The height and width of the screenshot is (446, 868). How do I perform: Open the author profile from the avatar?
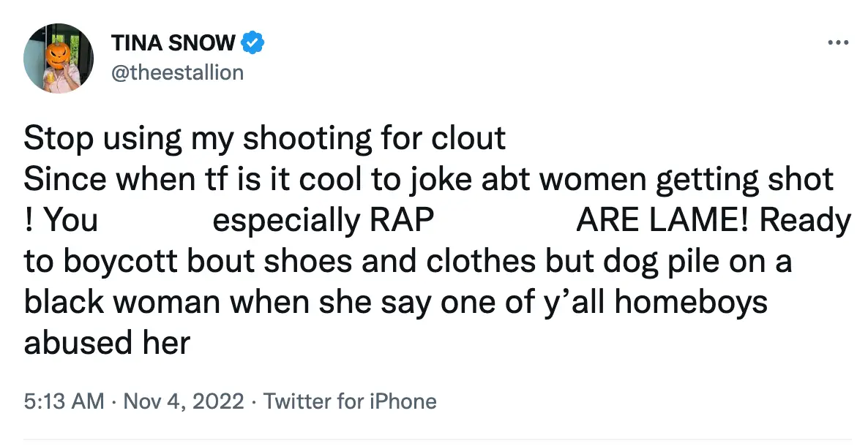[x=59, y=58]
